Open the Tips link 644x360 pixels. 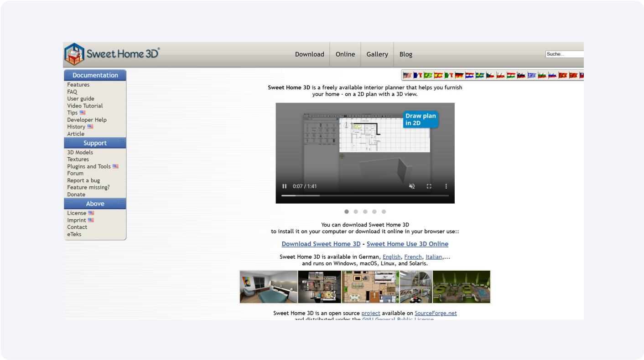[73, 113]
